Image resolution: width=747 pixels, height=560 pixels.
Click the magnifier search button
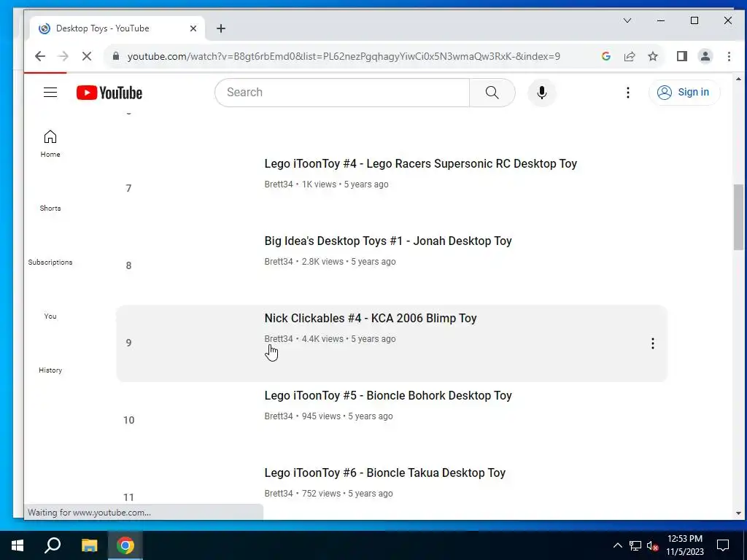[x=492, y=93]
